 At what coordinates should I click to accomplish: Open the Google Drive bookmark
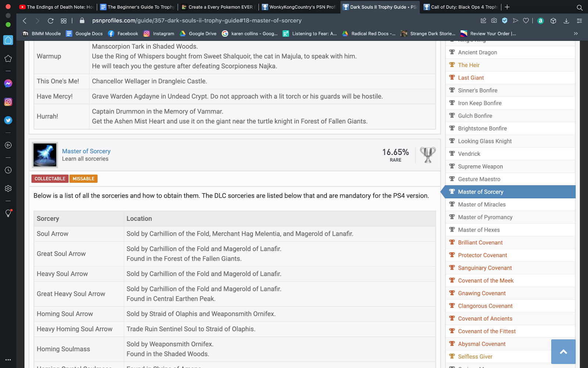[198, 33]
